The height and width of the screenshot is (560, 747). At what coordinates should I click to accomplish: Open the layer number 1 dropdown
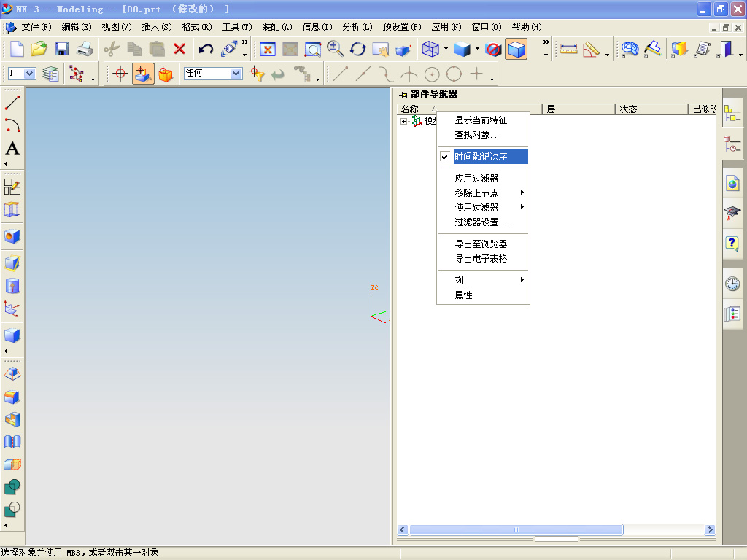click(x=29, y=74)
